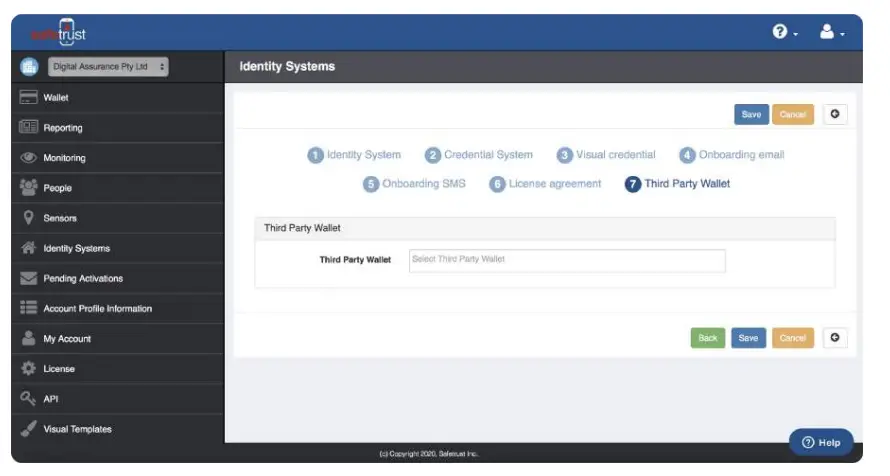Click the Pending Activations envelope icon
Screen dimensions: 890x476
28,278
